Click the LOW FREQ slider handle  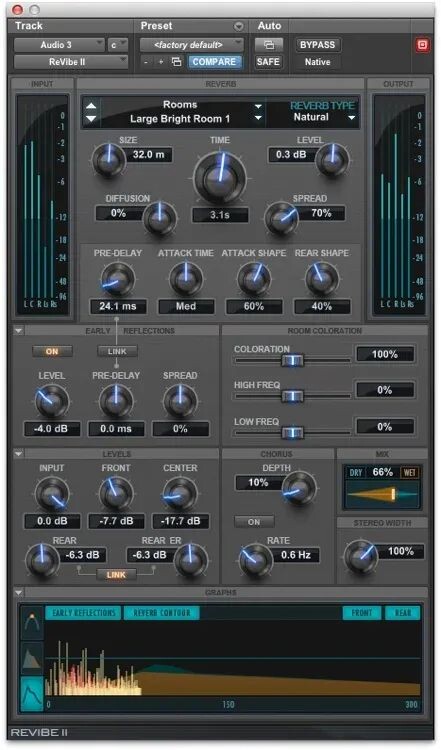[292, 433]
